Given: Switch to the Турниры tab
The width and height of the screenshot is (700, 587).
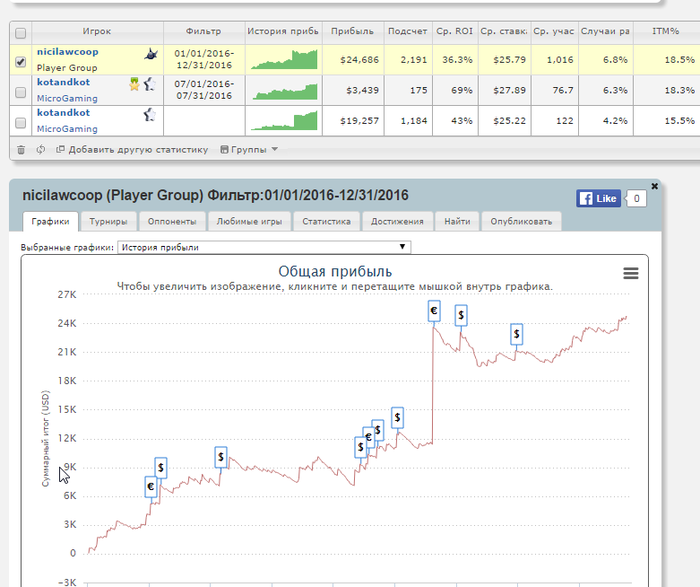Looking at the screenshot, I should [108, 221].
